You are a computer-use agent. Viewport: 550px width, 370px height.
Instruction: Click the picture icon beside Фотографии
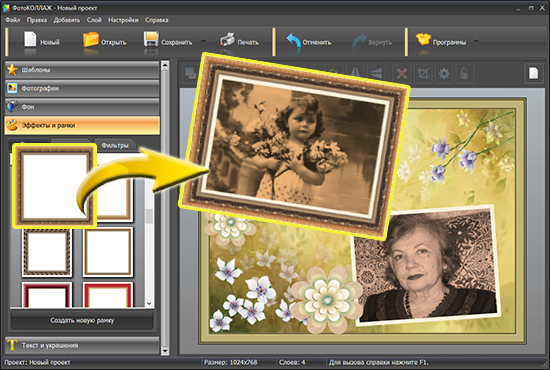coord(12,88)
